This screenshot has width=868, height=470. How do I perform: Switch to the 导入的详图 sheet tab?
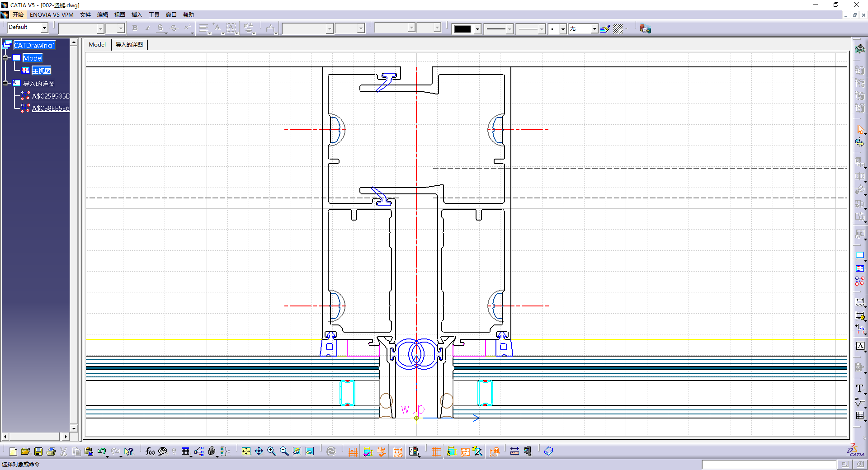[129, 45]
